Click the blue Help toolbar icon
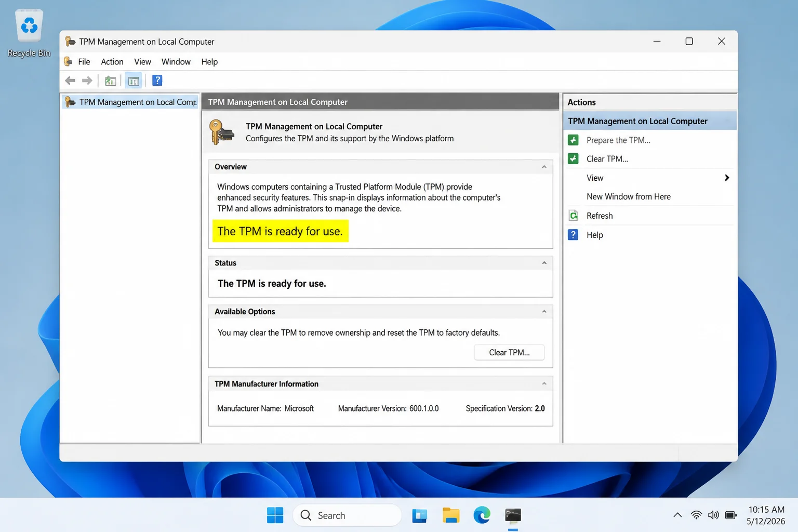Screen dimensions: 798x532 [x=157, y=81]
